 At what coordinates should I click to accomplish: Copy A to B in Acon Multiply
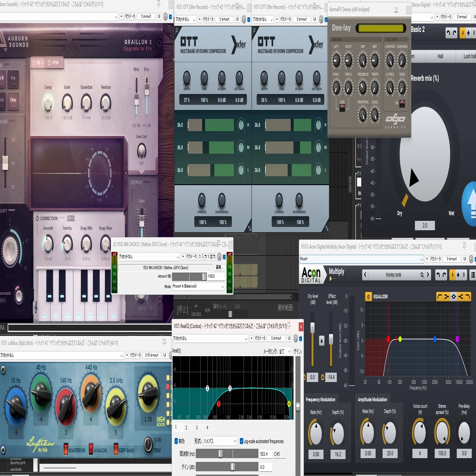point(458,275)
